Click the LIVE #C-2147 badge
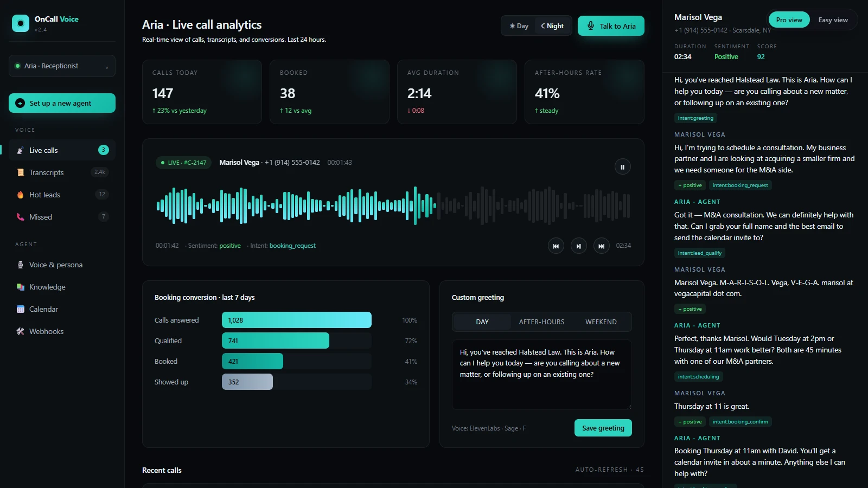The width and height of the screenshot is (868, 488). pos(184,163)
